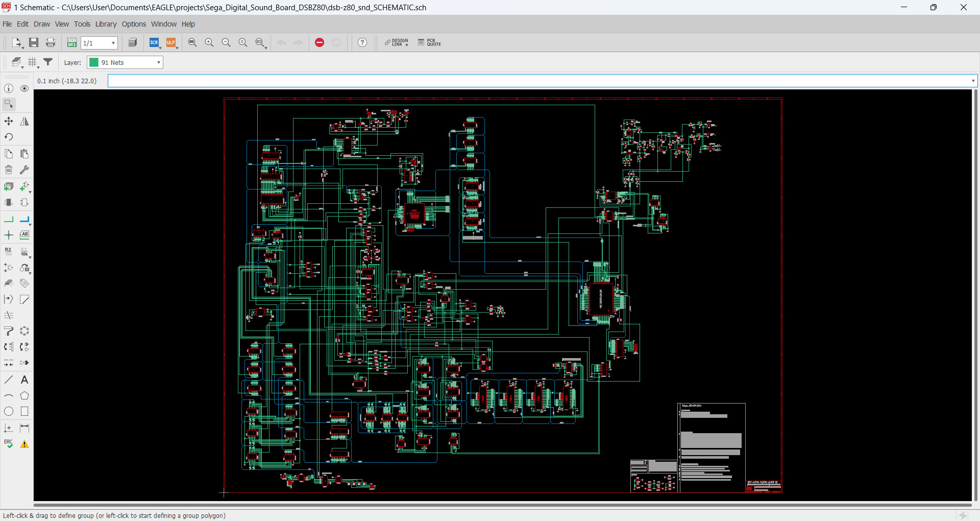Click the red Stop command icon

[320, 43]
